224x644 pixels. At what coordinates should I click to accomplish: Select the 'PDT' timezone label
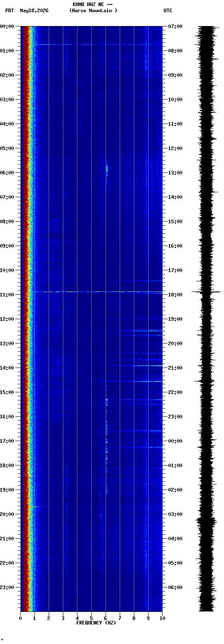pos(9,11)
